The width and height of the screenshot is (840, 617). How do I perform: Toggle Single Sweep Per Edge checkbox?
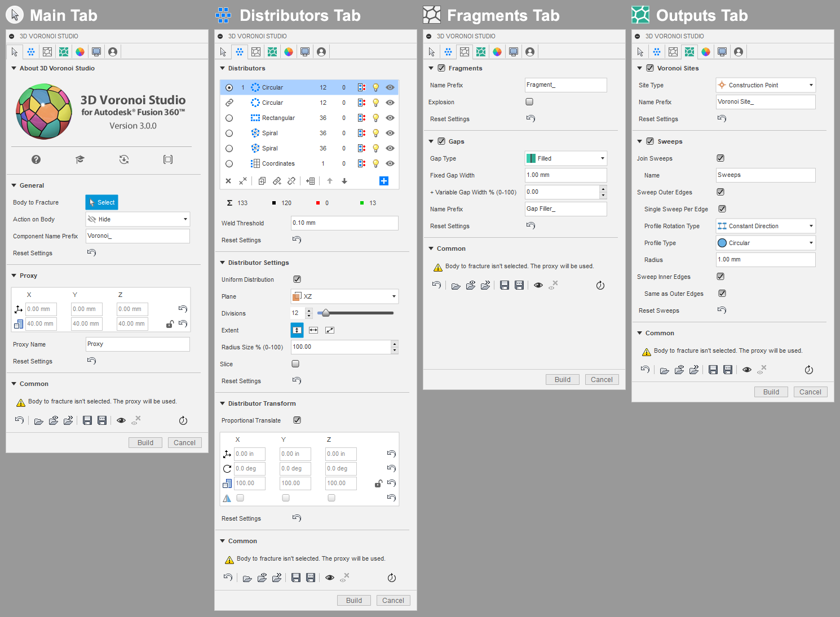click(722, 209)
